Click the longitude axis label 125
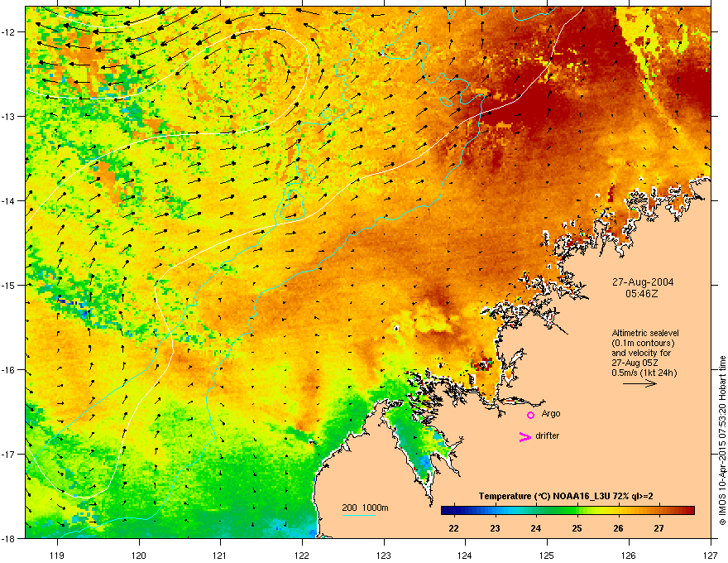This screenshot has height=563, width=728. click(547, 555)
